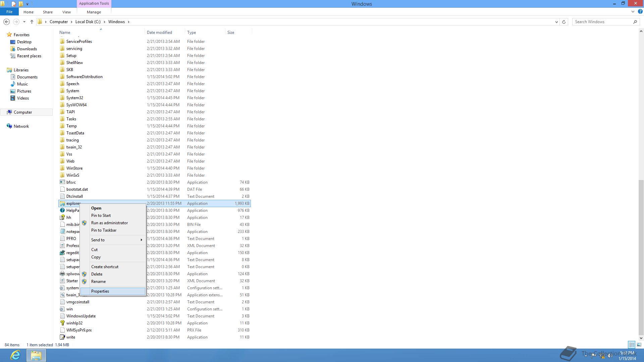Select the WMSysPr9.prx file

tap(154, 330)
